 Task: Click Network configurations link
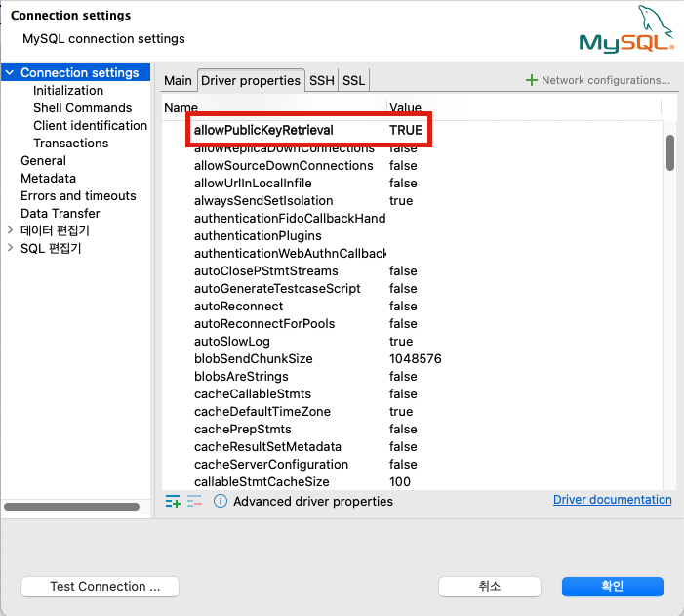point(606,80)
